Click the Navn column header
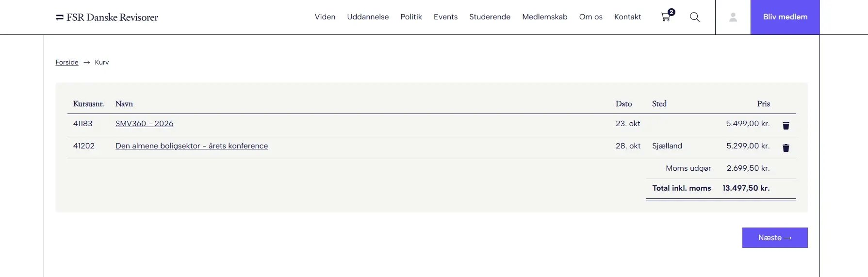The width and height of the screenshot is (868, 277). coord(124,104)
